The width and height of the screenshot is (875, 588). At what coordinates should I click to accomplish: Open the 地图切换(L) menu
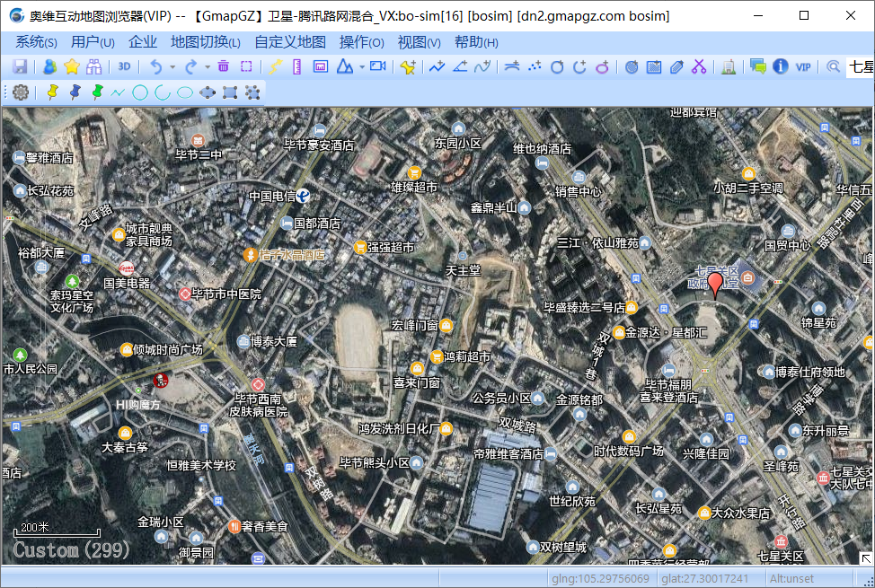coord(206,42)
